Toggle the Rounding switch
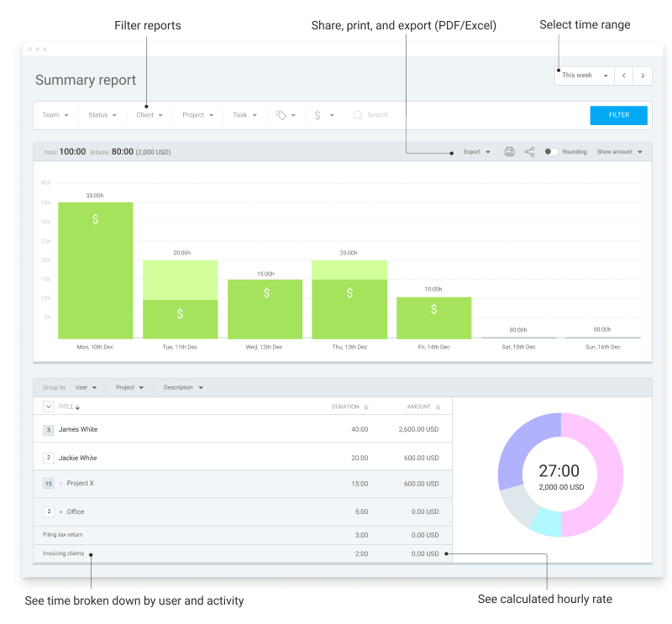The image size is (672, 624). coord(551,152)
